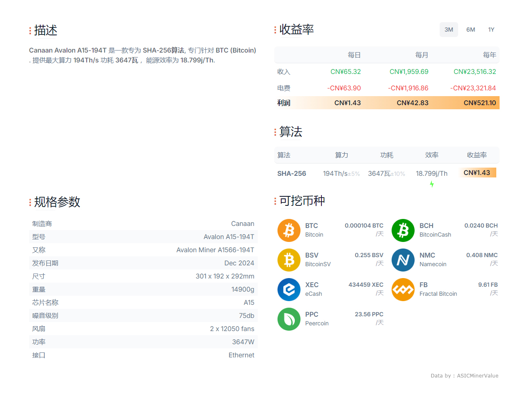The image size is (532, 412).
Task: Click the SHA-256 algorithm row label
Action: click(292, 173)
